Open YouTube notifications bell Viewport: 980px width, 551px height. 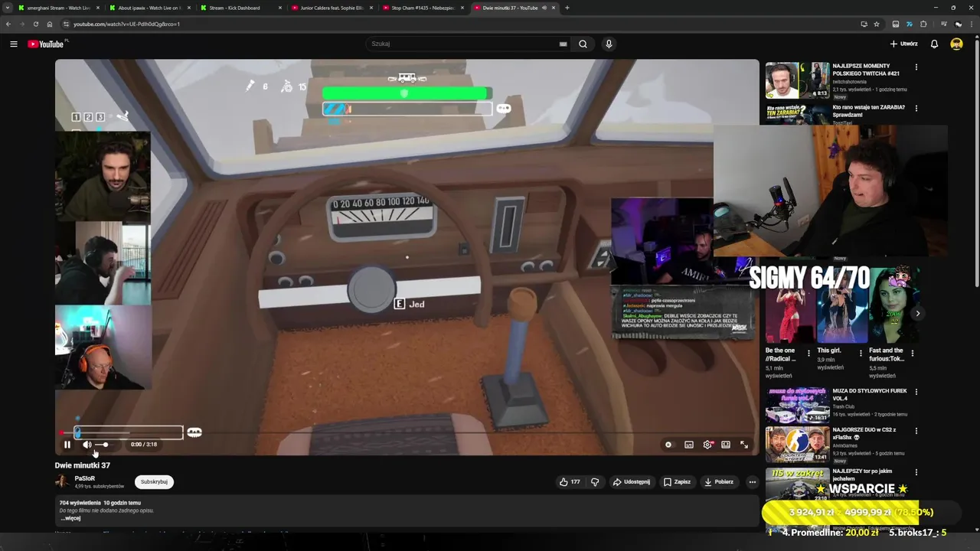pos(934,44)
